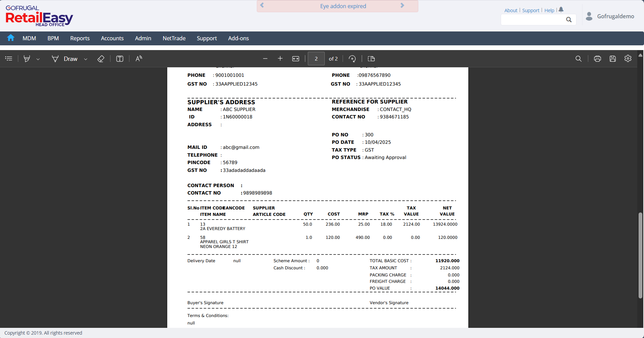Toggle Fit to width view
Image resolution: width=644 pixels, height=338 pixels.
296,59
